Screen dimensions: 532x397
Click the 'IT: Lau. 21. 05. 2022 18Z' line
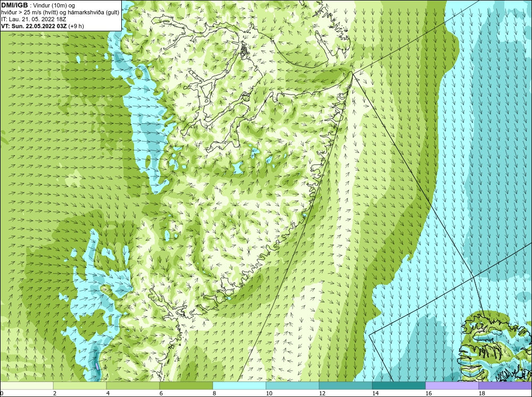click(x=34, y=19)
